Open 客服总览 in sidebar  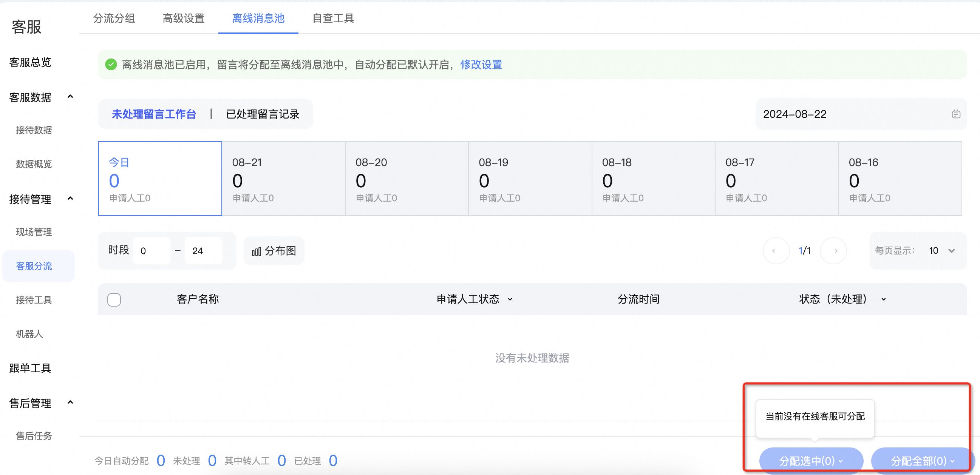pyautogui.click(x=30, y=62)
